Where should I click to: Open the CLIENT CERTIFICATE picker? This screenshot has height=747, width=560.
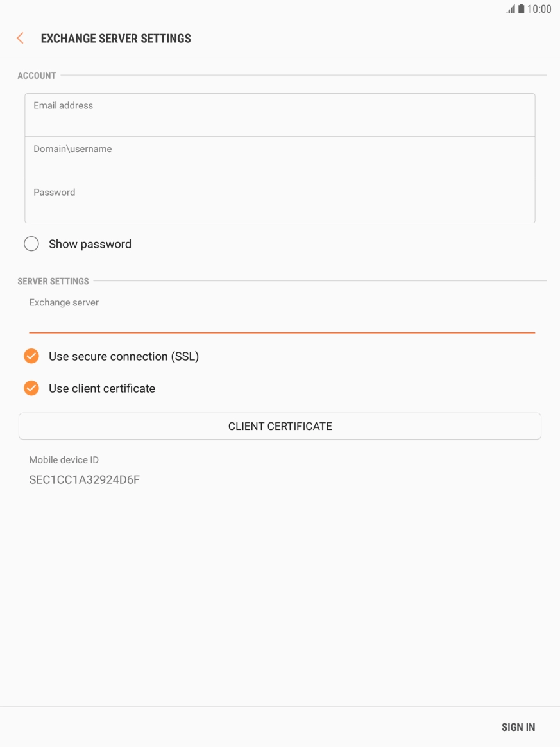(x=280, y=425)
